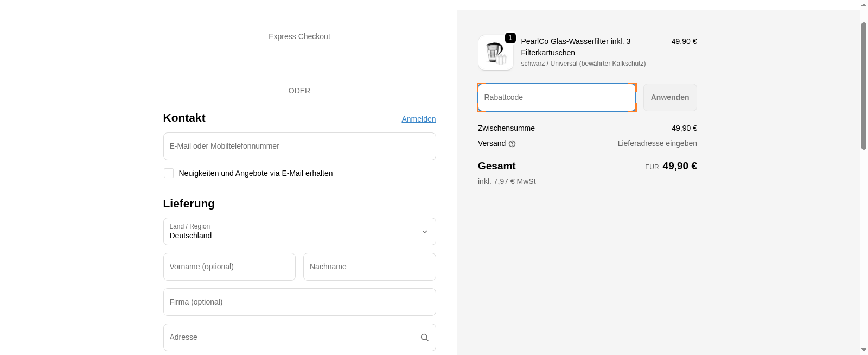Click into the Firma (optional) field
The height and width of the screenshot is (355, 868).
pos(299,302)
